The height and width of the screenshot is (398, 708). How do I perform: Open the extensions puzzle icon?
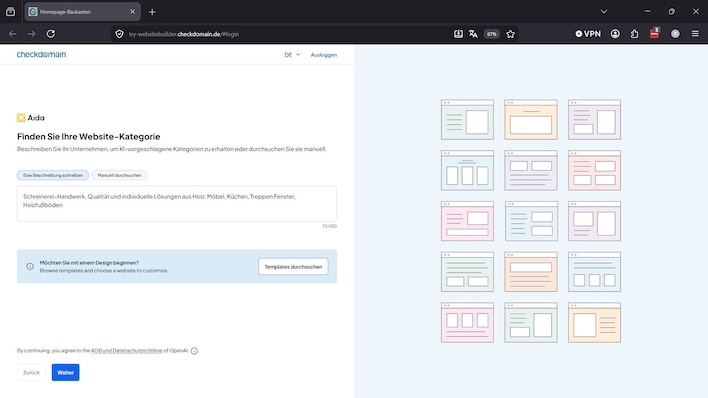634,34
